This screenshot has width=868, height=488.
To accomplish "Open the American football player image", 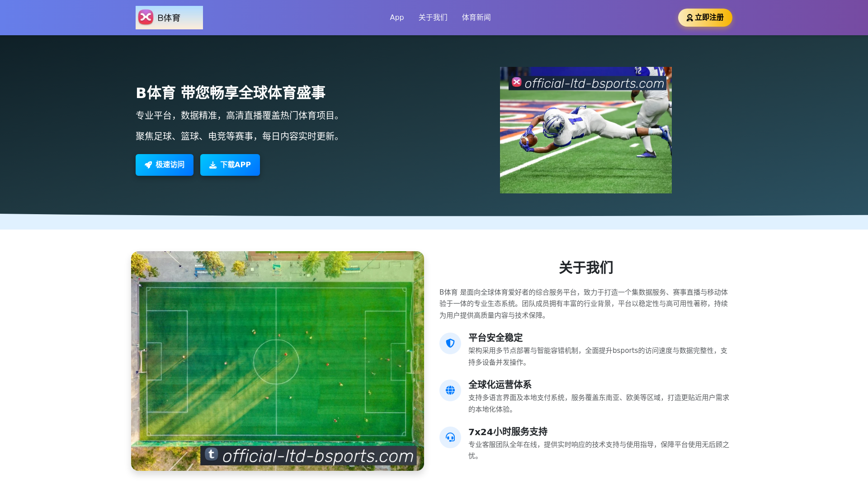I will pos(586,130).
